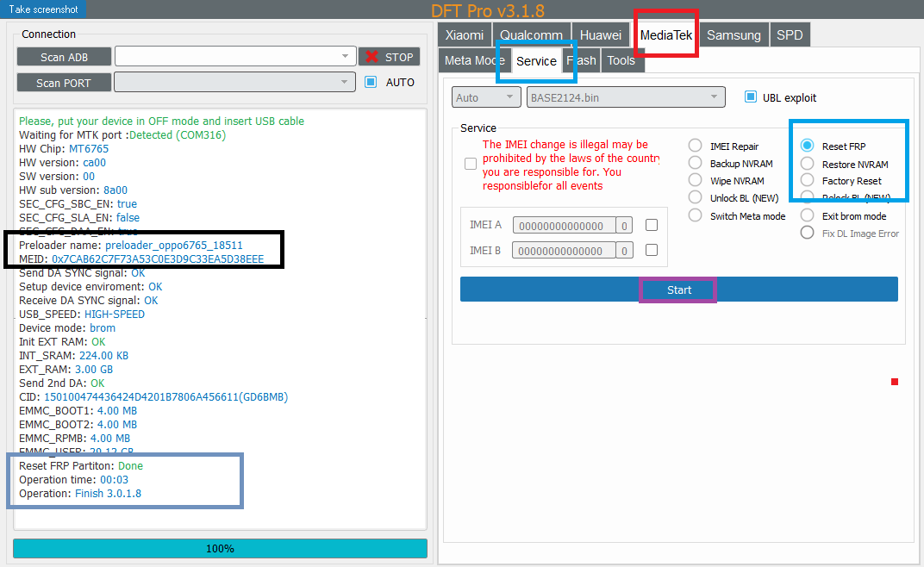Switch to the SPD tab
The image size is (924, 567).
point(790,34)
